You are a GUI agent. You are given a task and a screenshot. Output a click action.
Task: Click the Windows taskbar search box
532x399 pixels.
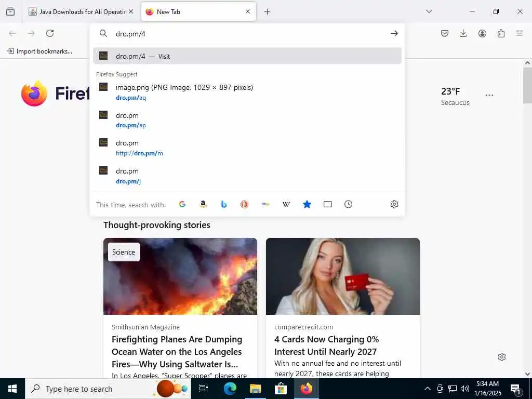click(x=108, y=389)
